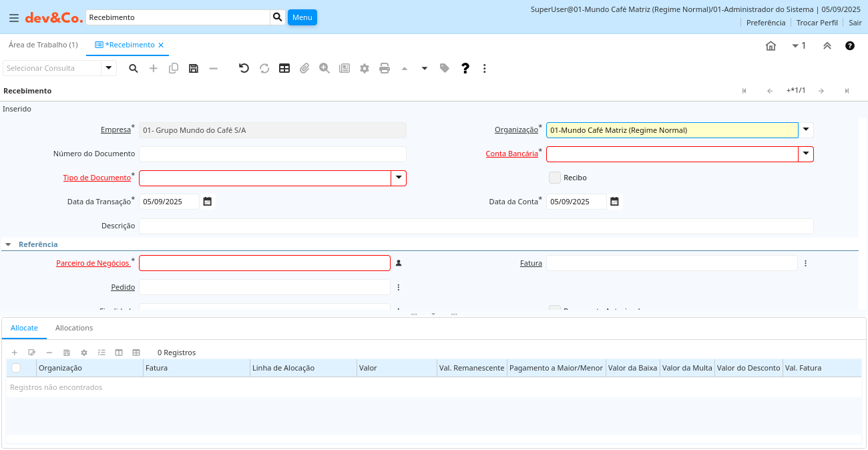The width and height of the screenshot is (868, 450).
Task: Click the Print icon in toolbar
Action: 385,68
